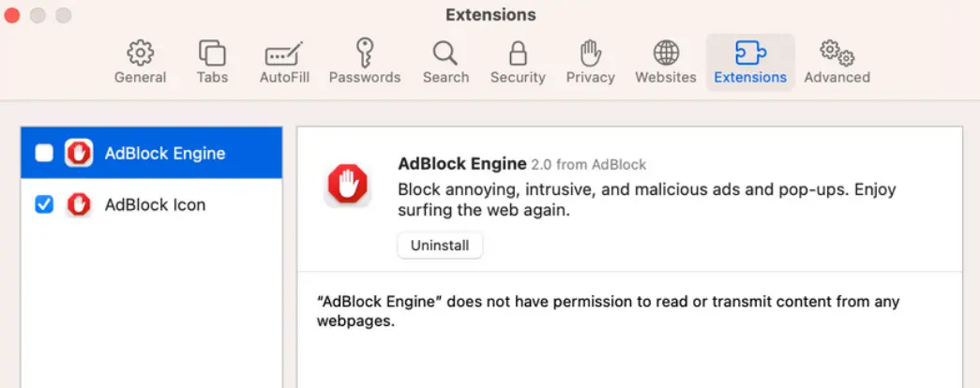Click the Advanced tab label
This screenshot has height=388, width=980.
point(837,77)
